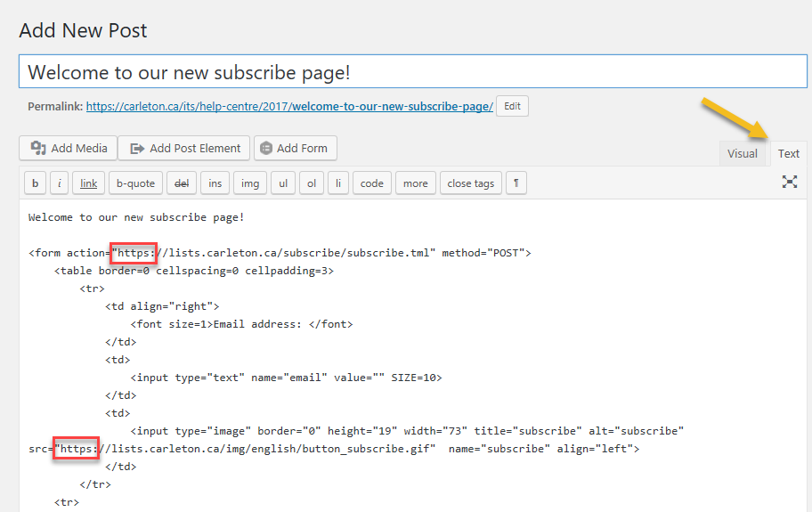The width and height of the screenshot is (812, 512).
Task: Insert italic tag with i button
Action: pos(59,183)
